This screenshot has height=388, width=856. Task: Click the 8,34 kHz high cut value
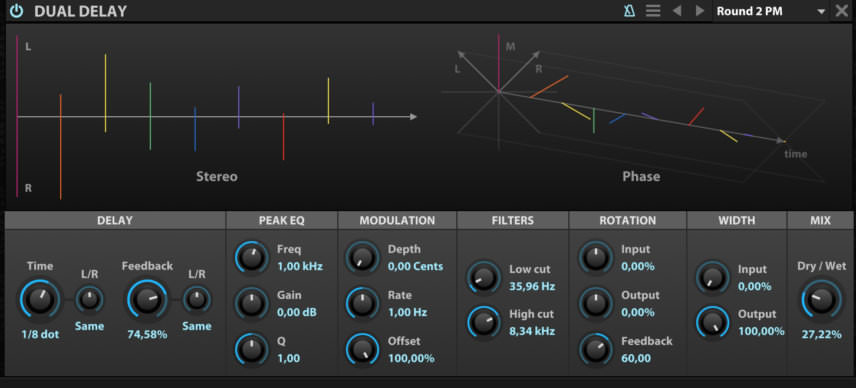532,331
